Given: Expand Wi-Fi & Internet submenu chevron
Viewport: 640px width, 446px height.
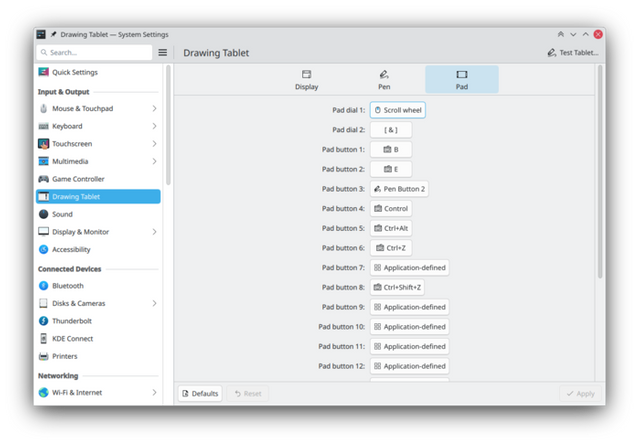Looking at the screenshot, I should (x=154, y=393).
